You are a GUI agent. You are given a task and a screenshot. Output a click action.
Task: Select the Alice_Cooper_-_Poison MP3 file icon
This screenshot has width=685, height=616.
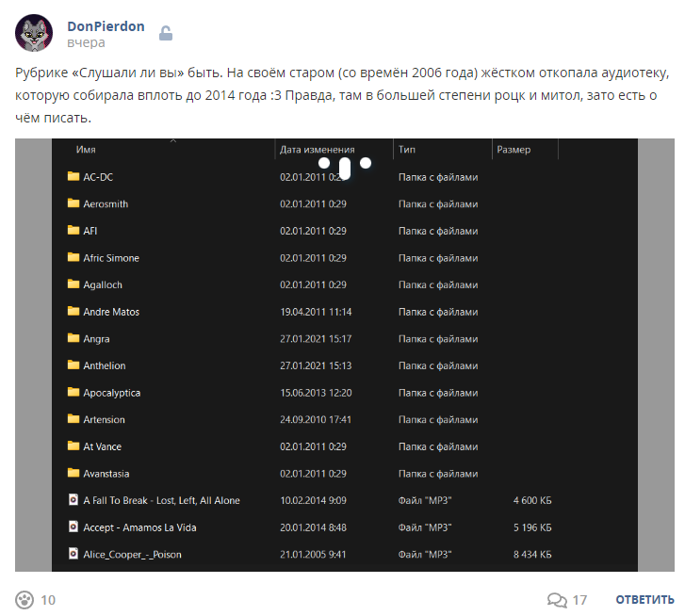(73, 554)
